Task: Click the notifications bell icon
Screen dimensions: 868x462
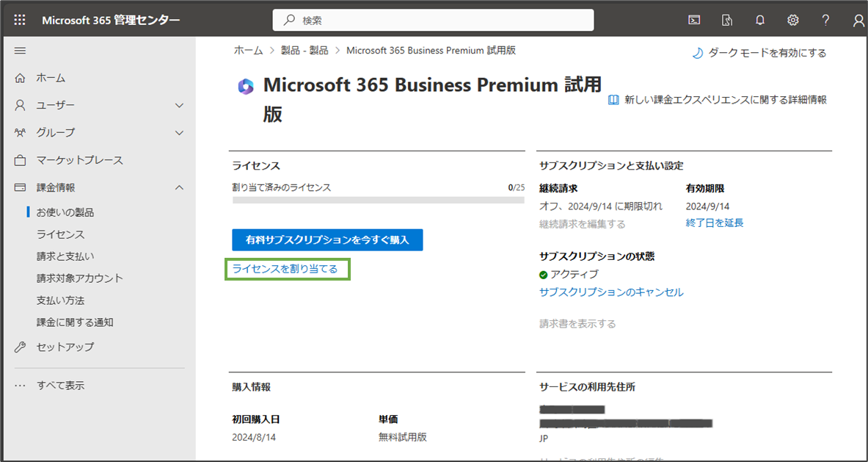Action: [760, 21]
